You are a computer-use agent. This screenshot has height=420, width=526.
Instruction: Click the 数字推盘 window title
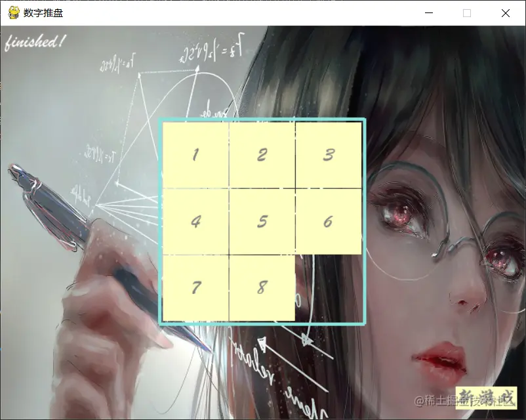[43, 13]
